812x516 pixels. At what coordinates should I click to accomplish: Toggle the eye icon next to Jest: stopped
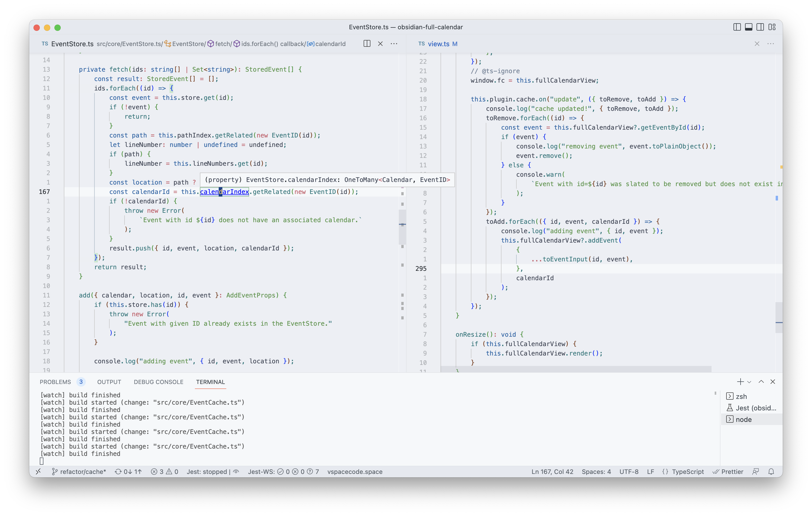236,472
